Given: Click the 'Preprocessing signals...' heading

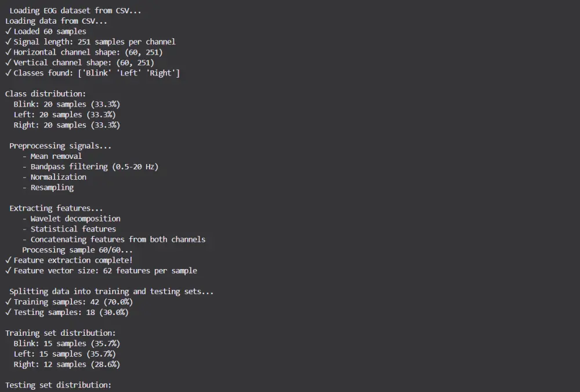Looking at the screenshot, I should [60, 146].
